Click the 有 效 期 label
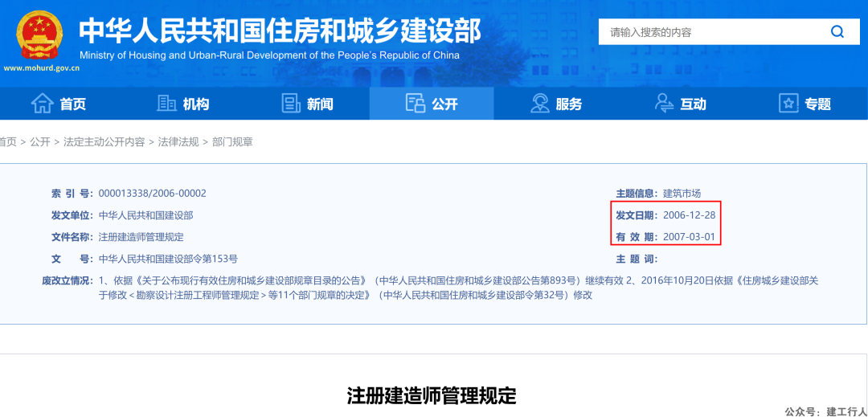This screenshot has height=417, width=868. tap(637, 237)
